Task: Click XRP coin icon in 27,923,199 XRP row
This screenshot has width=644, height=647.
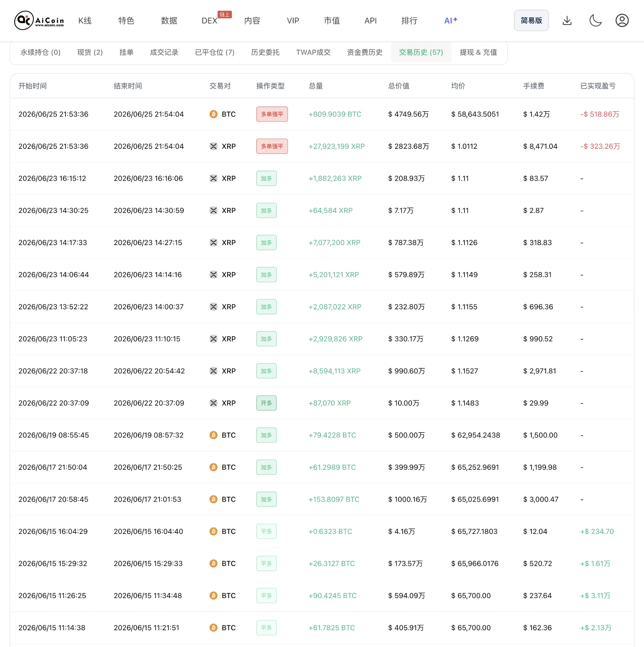Action: pyautogui.click(x=213, y=146)
